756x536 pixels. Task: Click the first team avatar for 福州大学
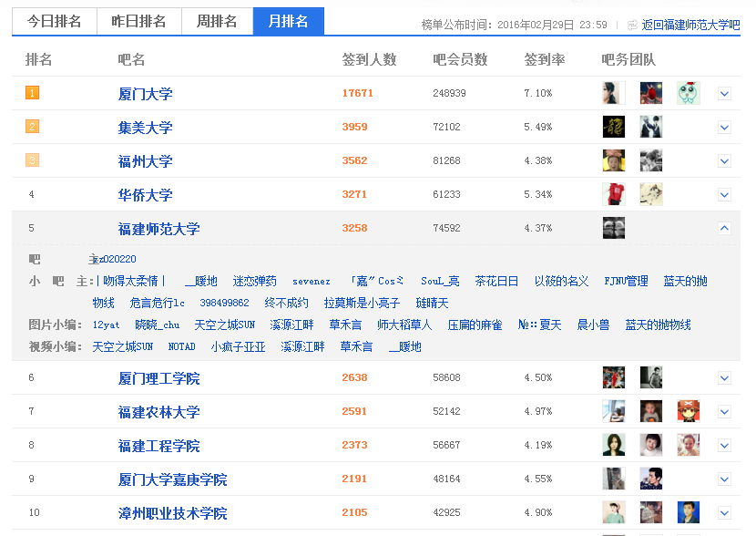[x=614, y=160]
